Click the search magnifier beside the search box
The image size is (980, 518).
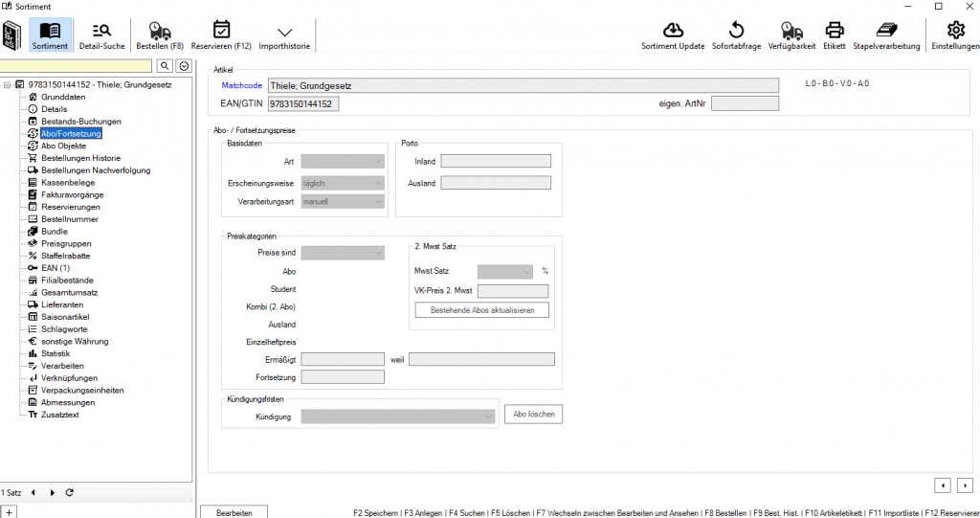pyautogui.click(x=165, y=66)
